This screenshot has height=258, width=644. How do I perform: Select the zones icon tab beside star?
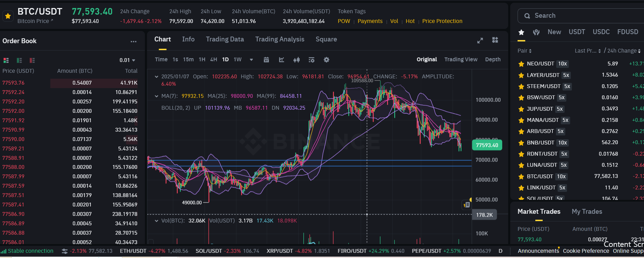536,32
